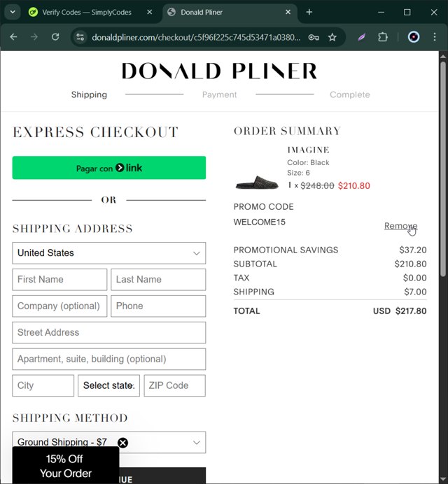Click the IMAGINE product name
Image resolution: width=448 pixels, height=484 pixels.
(x=308, y=150)
